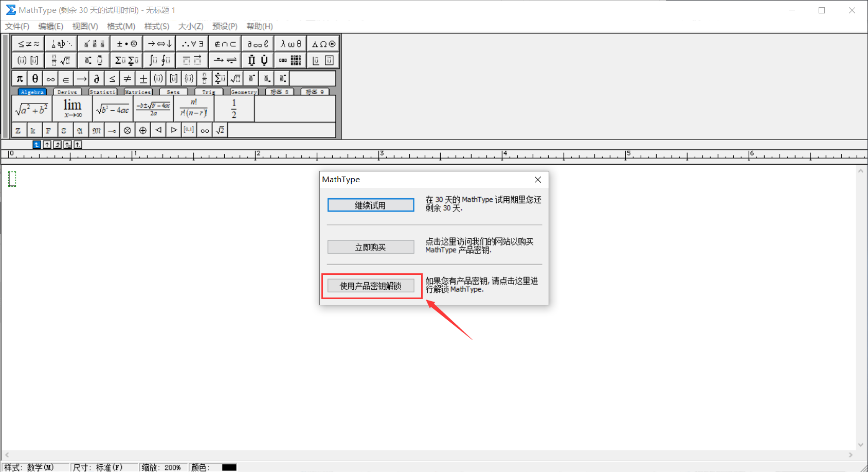The height and width of the screenshot is (472, 868).
Task: Open the relational symbols palette
Action: coord(28,44)
